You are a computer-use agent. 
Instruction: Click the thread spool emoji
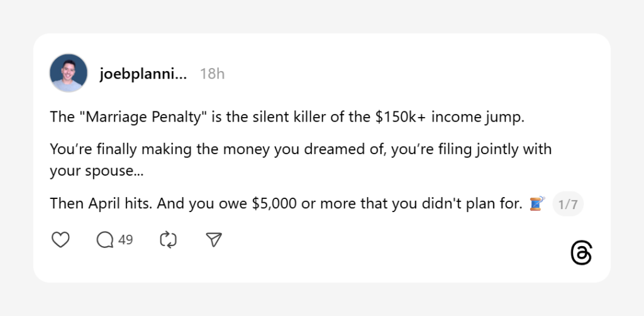536,204
